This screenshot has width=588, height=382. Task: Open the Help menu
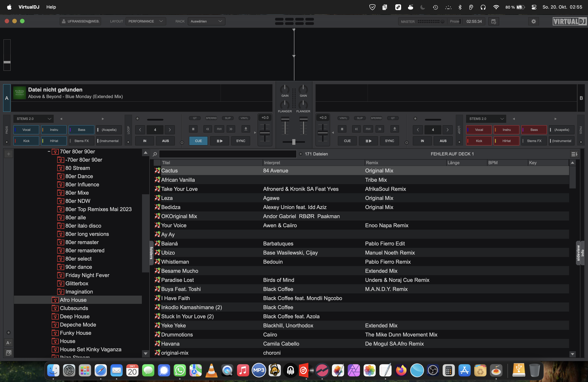coord(51,7)
